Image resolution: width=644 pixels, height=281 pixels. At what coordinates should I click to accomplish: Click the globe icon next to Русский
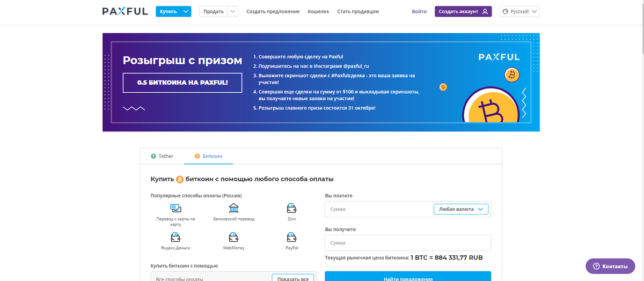click(x=505, y=11)
